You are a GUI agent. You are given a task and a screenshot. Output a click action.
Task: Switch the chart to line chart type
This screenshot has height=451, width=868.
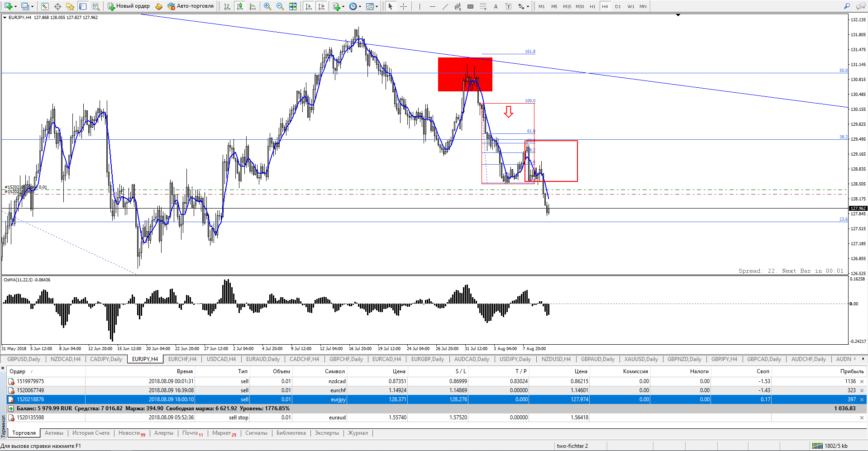click(253, 6)
